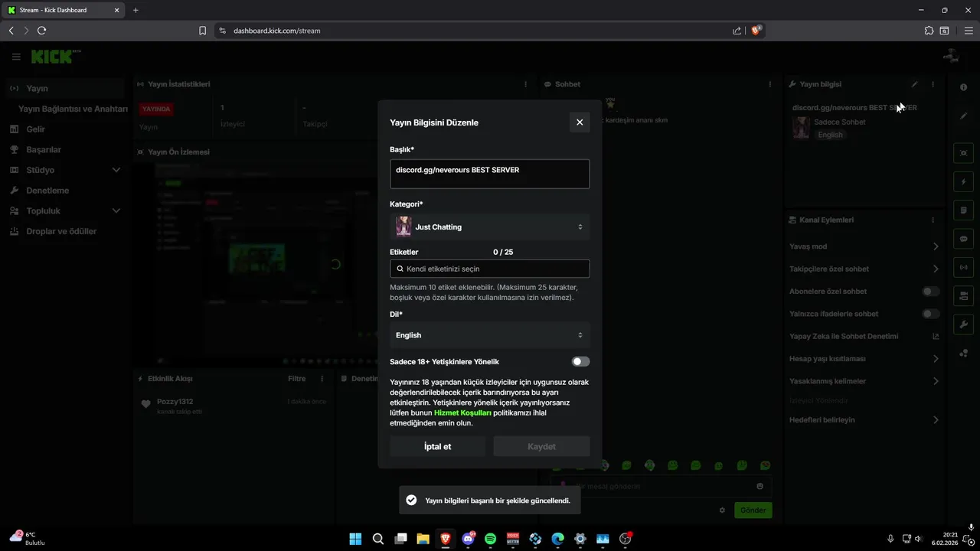Image resolution: width=980 pixels, height=551 pixels.
Task: Toggle Sadece 18+ Yetişkinlere Yönelik switch
Action: coord(580,362)
